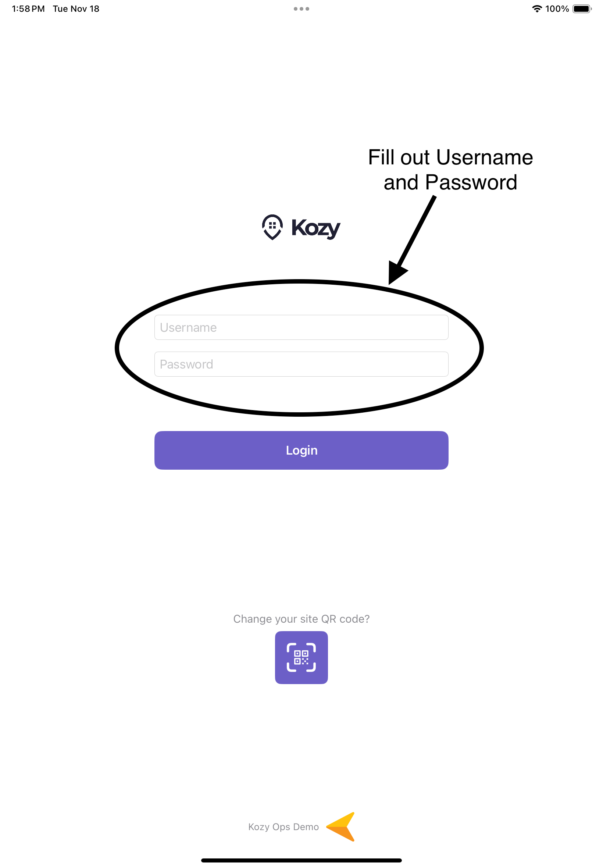Open the QR code scanner button
This screenshot has height=868, width=603.
pyautogui.click(x=301, y=657)
